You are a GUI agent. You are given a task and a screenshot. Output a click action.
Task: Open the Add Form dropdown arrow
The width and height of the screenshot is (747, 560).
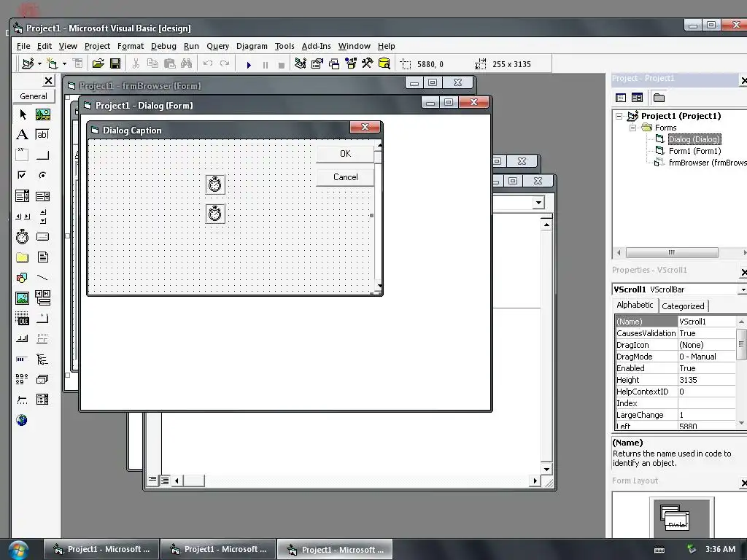[64, 64]
